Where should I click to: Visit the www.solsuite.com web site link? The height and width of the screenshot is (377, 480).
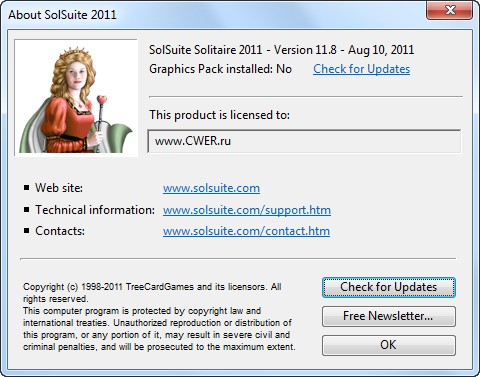[x=211, y=188]
